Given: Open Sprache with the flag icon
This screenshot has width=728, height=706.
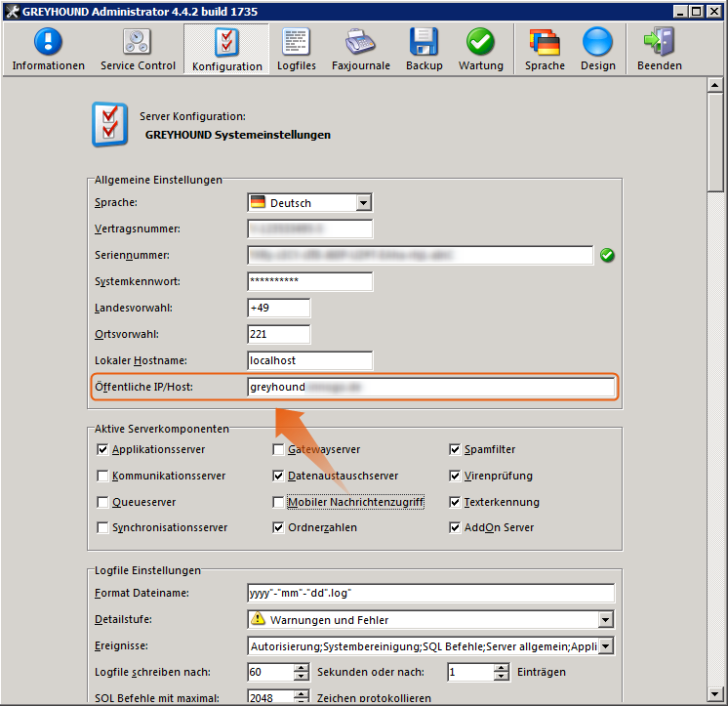Looking at the screenshot, I should [x=545, y=49].
